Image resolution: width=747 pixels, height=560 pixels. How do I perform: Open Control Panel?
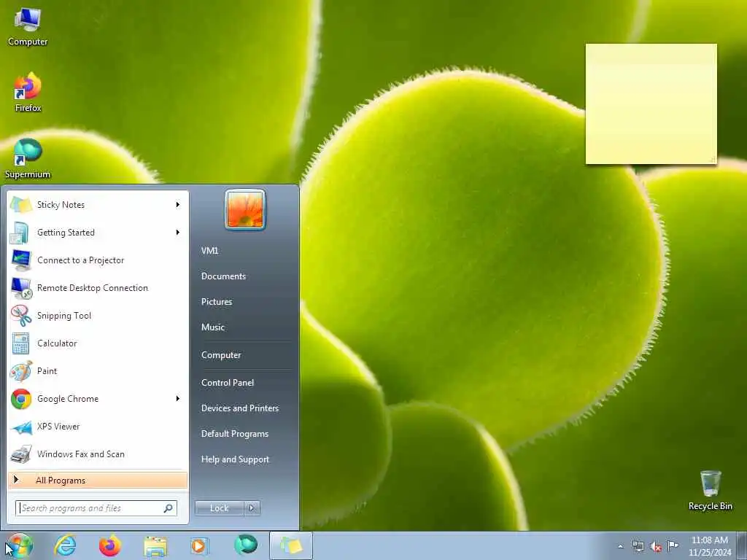[x=228, y=382]
